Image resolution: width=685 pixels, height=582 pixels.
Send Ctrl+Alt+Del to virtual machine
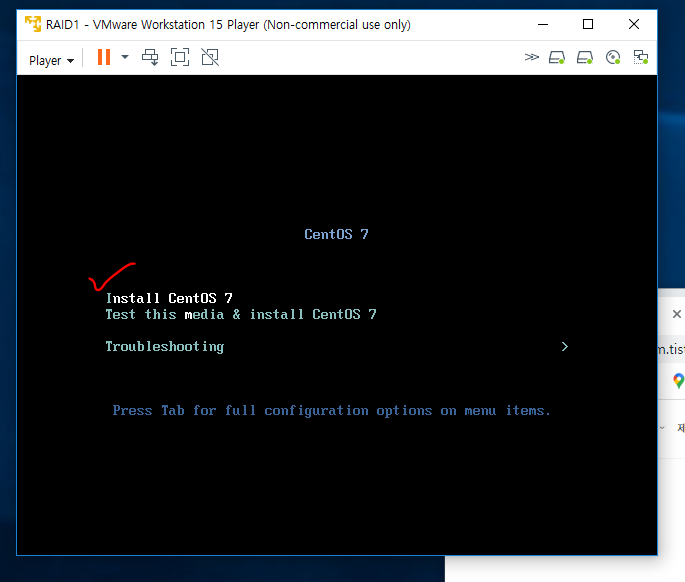click(150, 57)
